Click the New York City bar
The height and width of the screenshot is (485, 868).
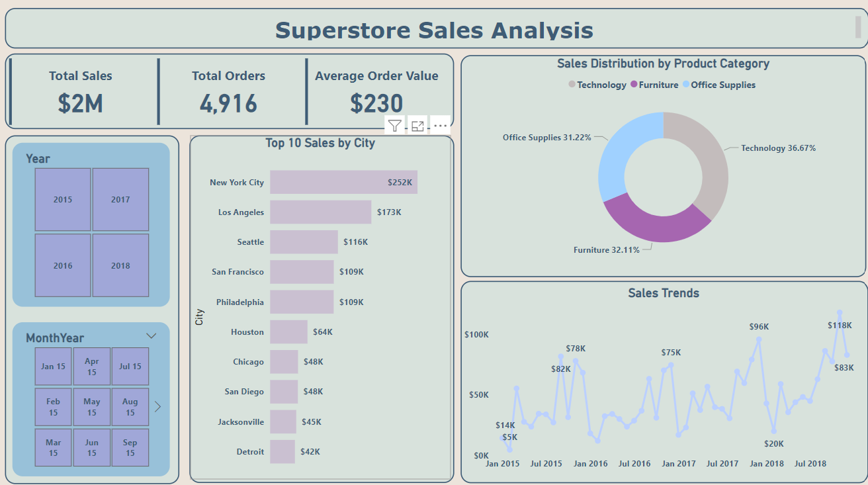coord(343,182)
